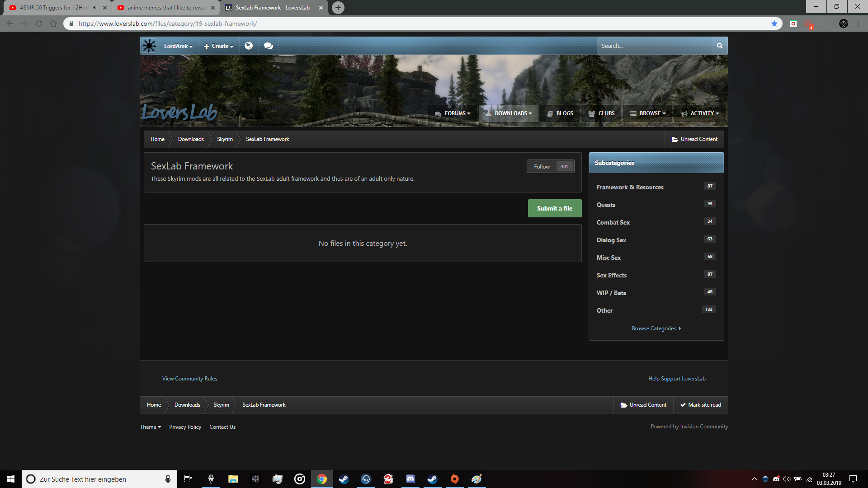
Task: Click the search magnifier icon
Action: [x=720, y=46]
